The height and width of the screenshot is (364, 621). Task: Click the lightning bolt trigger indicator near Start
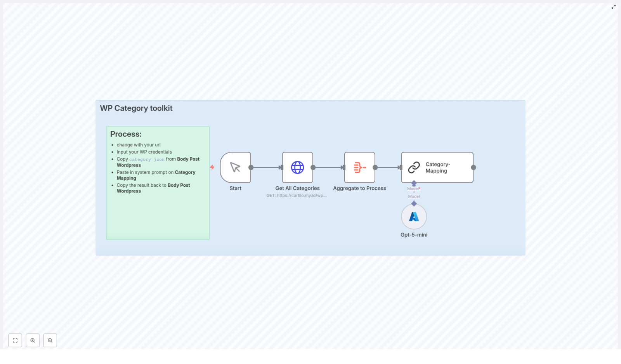[213, 167]
